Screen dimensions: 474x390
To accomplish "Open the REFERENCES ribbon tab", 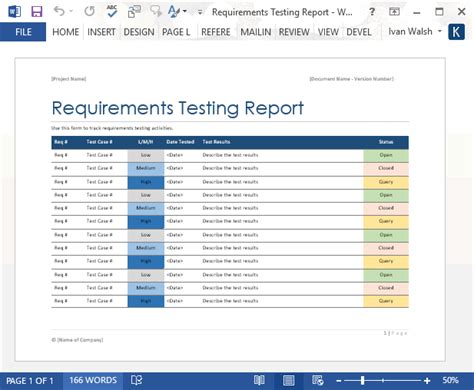I will [x=216, y=32].
